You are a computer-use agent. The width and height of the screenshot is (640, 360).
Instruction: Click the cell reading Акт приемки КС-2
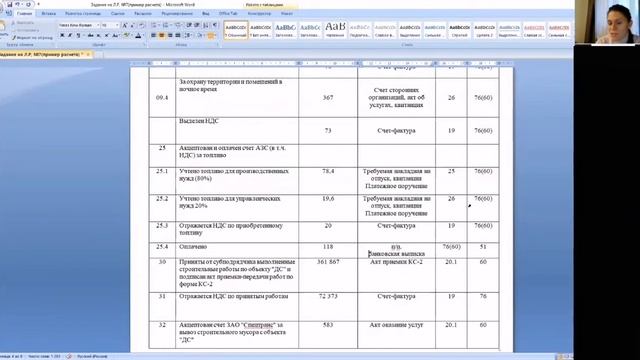pyautogui.click(x=396, y=275)
